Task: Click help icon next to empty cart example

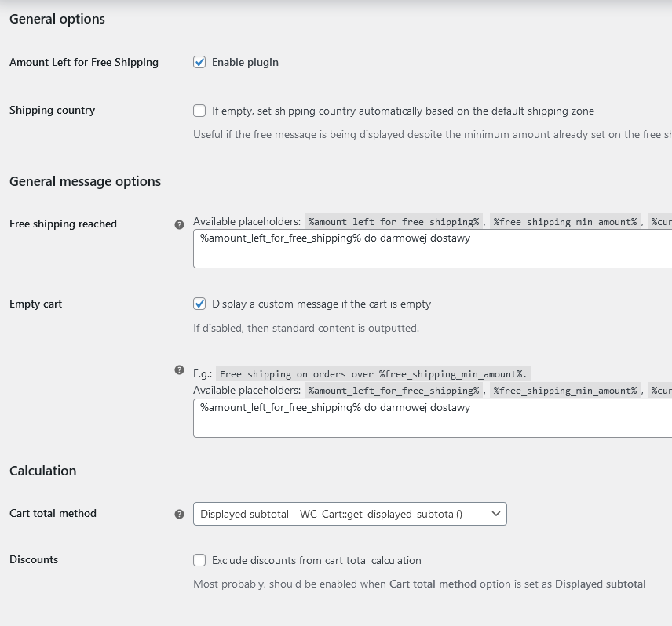Action: pos(180,370)
